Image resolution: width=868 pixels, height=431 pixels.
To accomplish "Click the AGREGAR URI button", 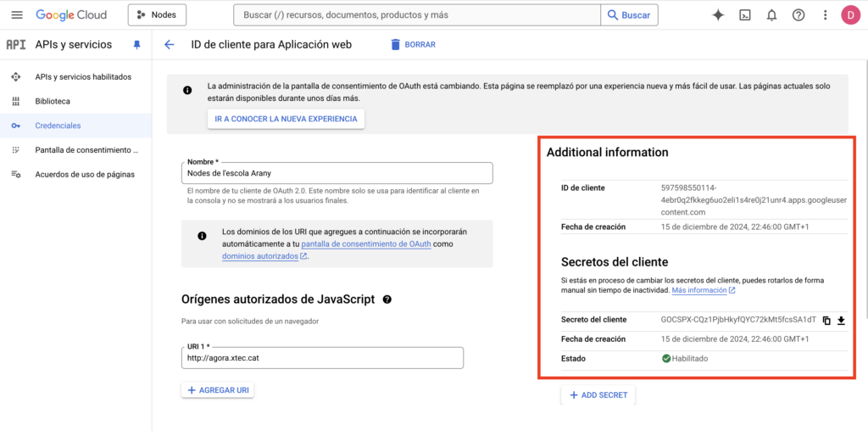I will pyautogui.click(x=218, y=390).
